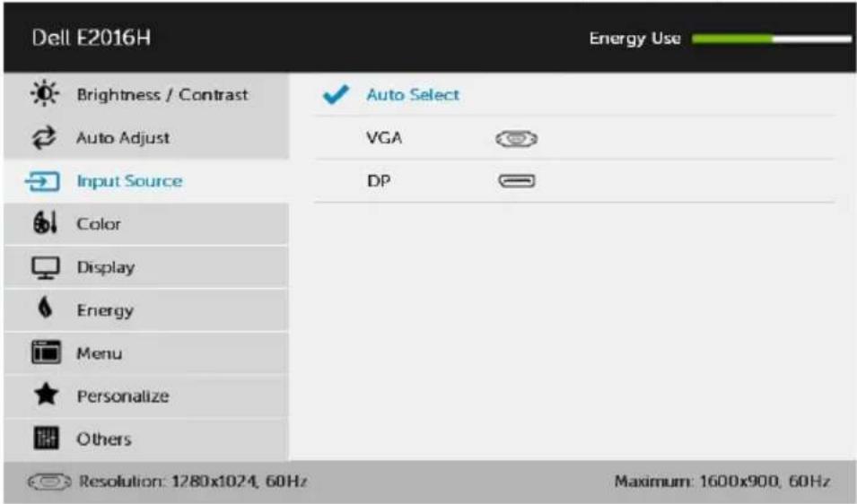
Task: Click the VGA connector icon
Action: click(x=517, y=139)
